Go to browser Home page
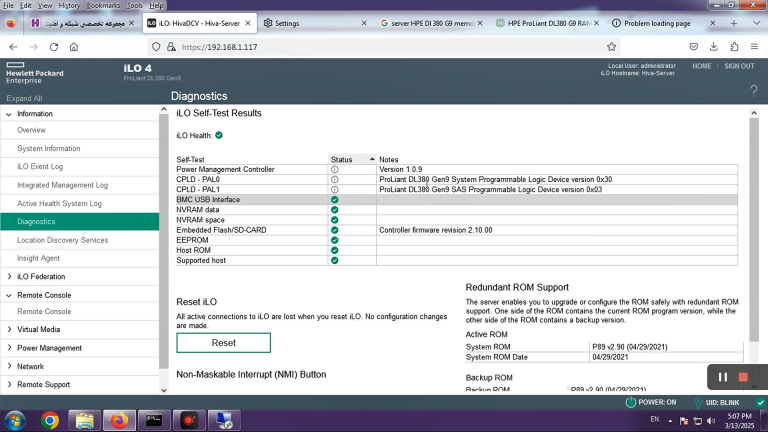This screenshot has width=768, height=432. coord(74,47)
